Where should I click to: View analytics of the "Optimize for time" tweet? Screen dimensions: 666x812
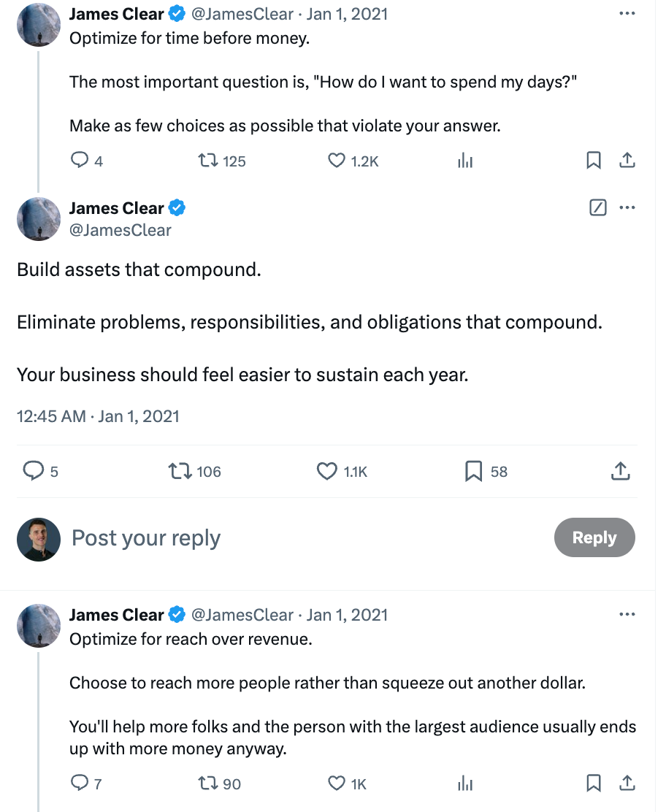465,161
